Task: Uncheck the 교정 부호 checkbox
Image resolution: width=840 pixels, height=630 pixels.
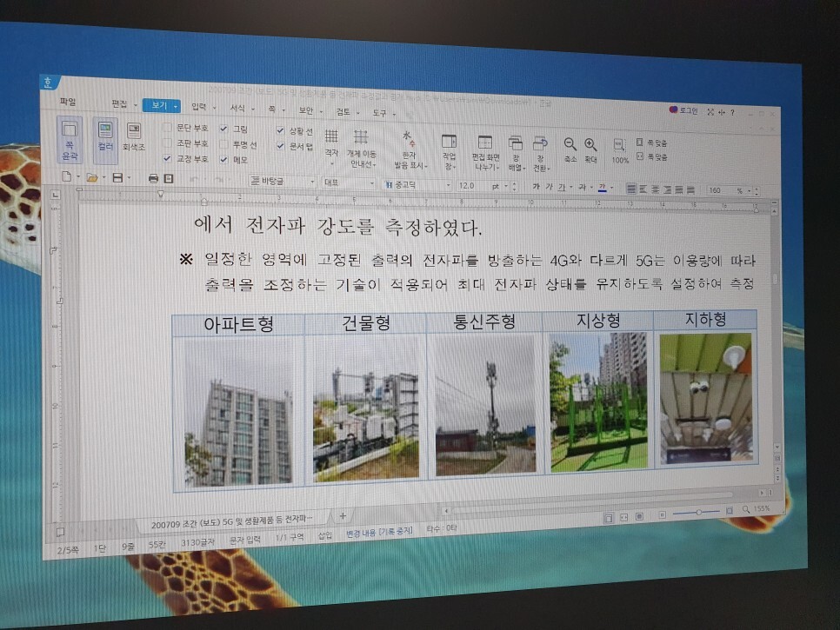Action: click(x=167, y=158)
